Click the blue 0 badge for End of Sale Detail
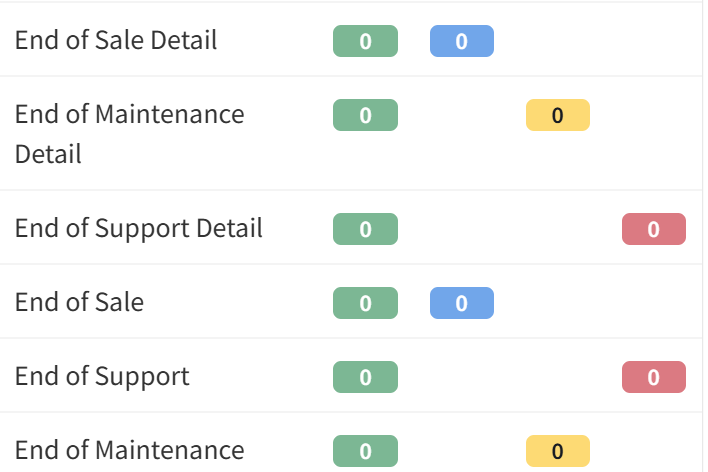708x472 pixels. pos(461,41)
